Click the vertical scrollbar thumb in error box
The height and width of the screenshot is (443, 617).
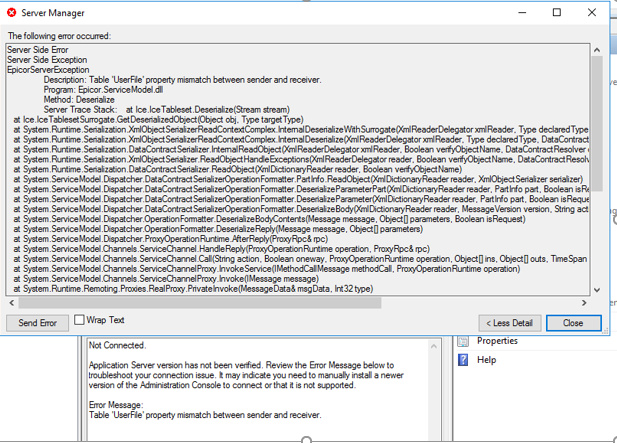tap(597, 123)
